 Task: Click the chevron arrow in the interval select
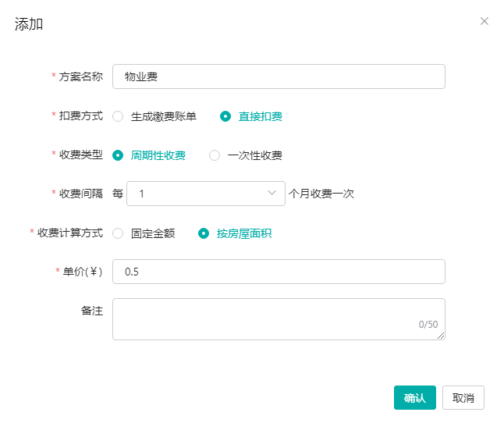click(x=272, y=193)
